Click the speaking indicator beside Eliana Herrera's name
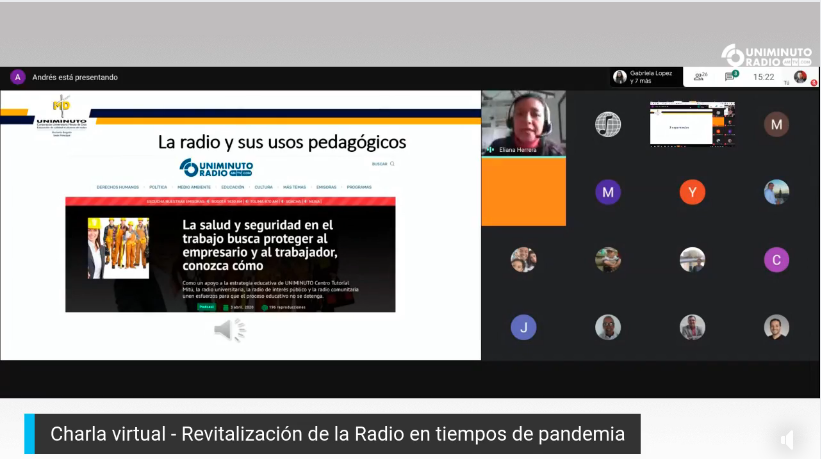 pyautogui.click(x=491, y=150)
